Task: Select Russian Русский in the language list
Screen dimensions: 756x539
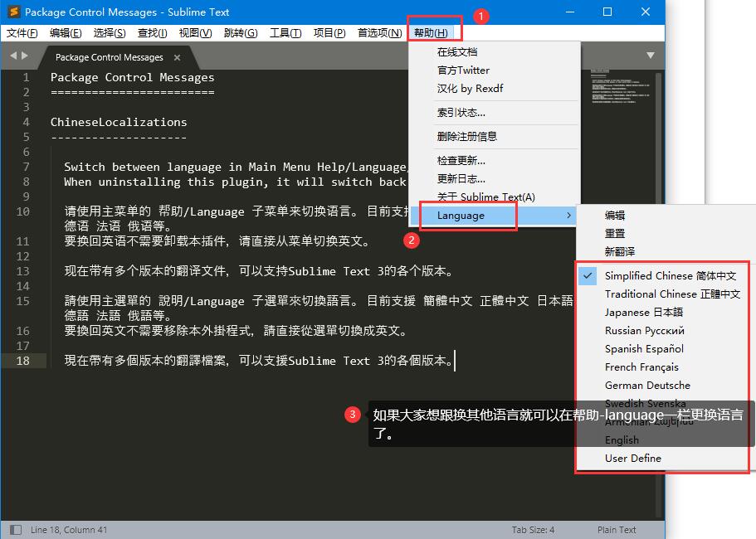Action: click(656, 330)
